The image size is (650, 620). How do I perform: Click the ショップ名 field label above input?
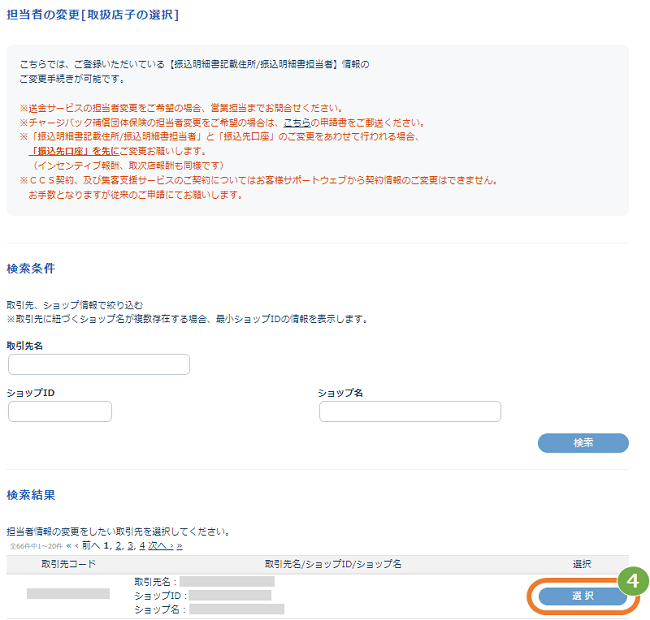click(x=340, y=392)
